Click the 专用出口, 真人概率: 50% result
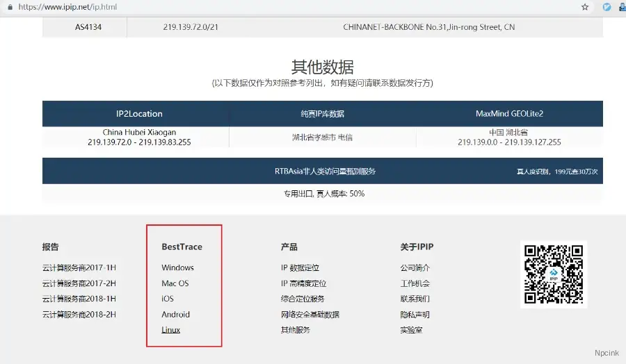626x364 pixels. [323, 194]
